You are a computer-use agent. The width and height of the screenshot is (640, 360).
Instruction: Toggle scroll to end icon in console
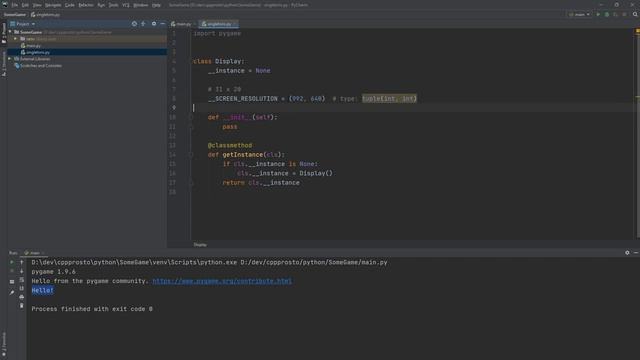click(x=22, y=288)
